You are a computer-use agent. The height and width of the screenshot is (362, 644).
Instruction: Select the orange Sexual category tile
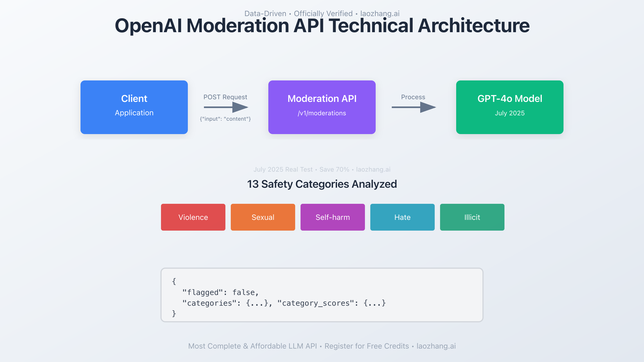click(x=263, y=217)
